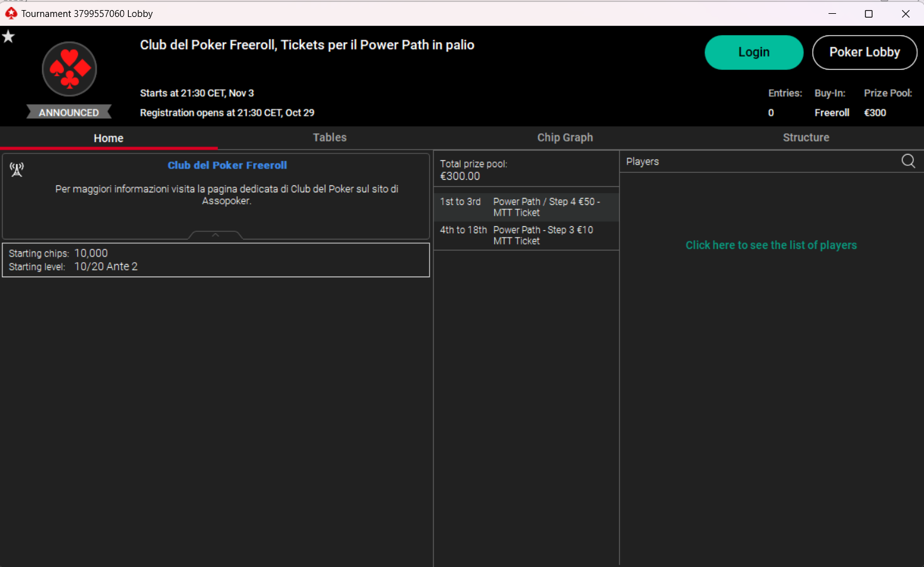Open the Poker Lobby button

[864, 52]
